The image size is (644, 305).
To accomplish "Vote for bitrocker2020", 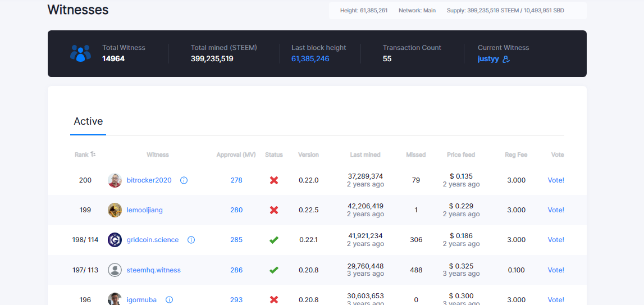I will click(556, 180).
